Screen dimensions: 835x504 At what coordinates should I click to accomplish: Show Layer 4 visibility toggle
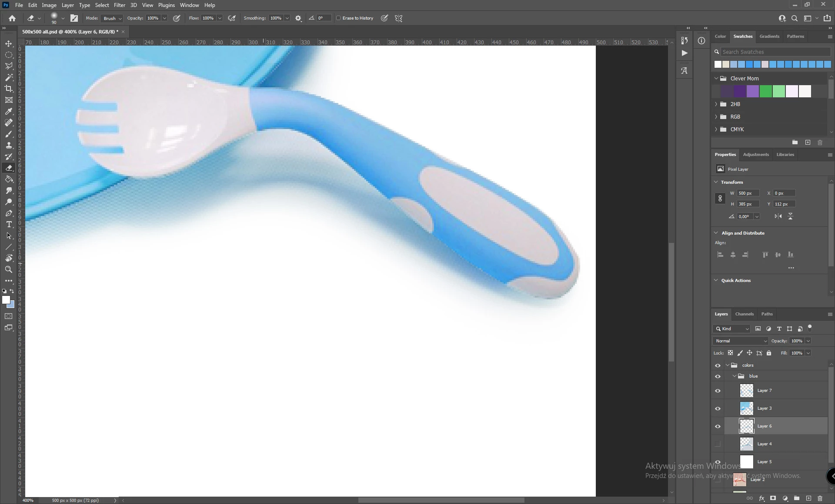pos(718,444)
